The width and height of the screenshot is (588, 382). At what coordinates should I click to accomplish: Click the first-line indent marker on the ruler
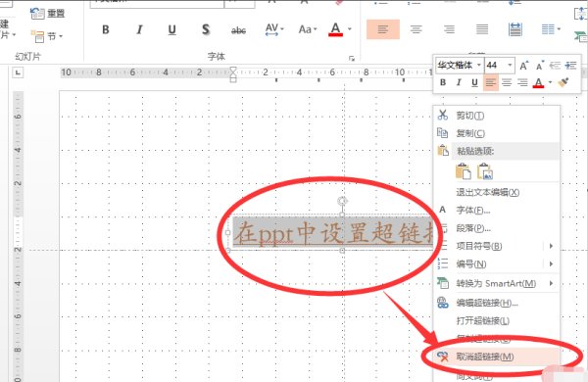(233, 70)
